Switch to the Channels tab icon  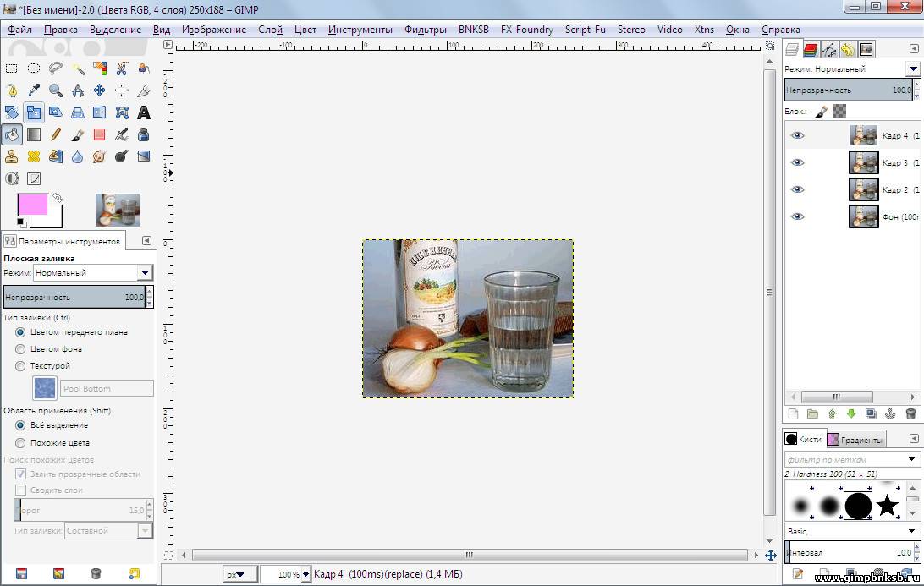[811, 50]
